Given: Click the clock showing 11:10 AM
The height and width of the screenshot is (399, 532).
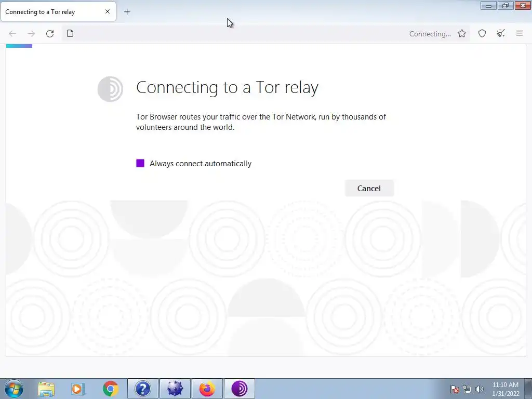Looking at the screenshot, I should click(506, 389).
